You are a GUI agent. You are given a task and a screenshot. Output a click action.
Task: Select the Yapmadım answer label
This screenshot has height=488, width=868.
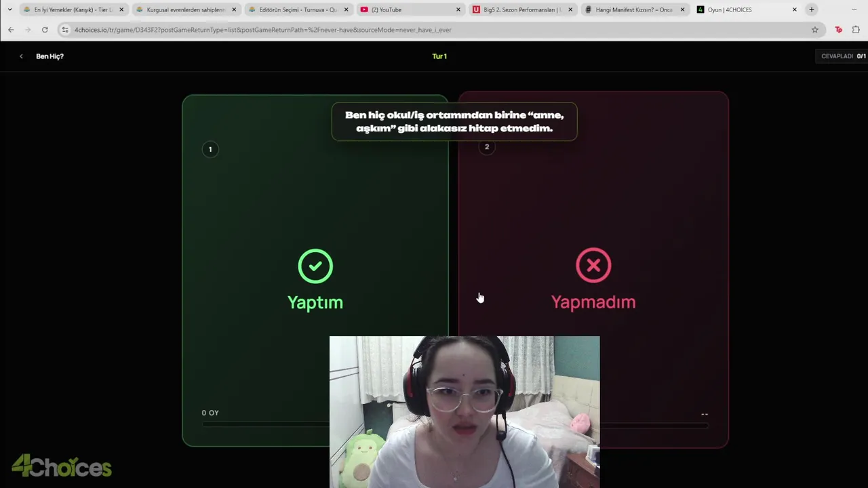[593, 302]
